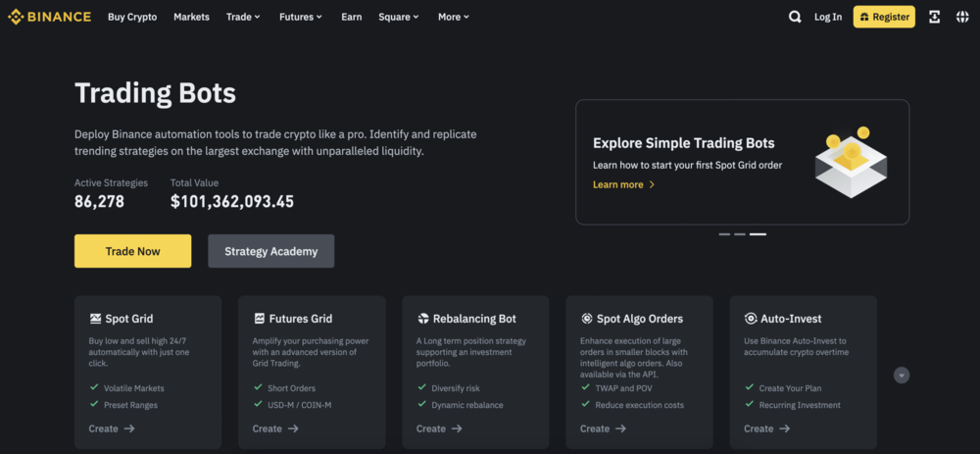Click the Spot Algo Orders icon

click(587, 319)
